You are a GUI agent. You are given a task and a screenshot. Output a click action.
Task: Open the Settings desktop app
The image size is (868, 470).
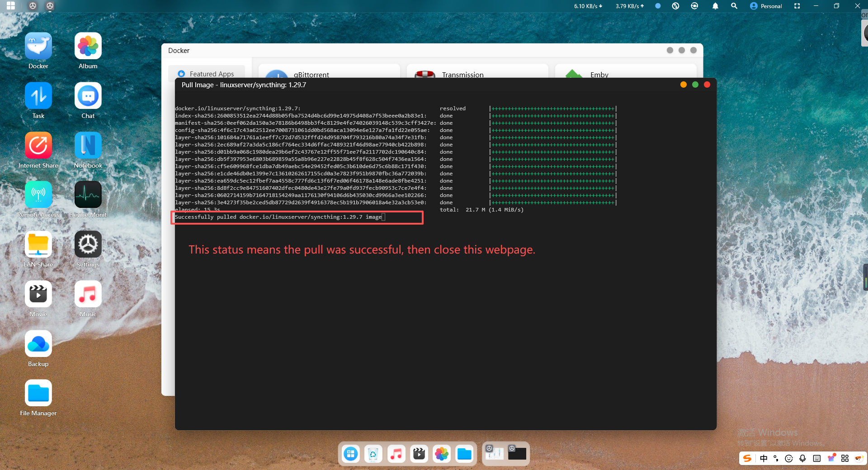click(x=88, y=244)
